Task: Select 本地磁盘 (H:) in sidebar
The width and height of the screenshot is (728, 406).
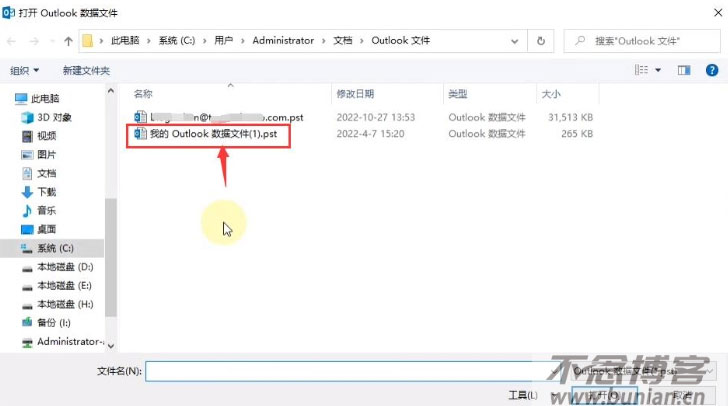Action: pyautogui.click(x=65, y=304)
